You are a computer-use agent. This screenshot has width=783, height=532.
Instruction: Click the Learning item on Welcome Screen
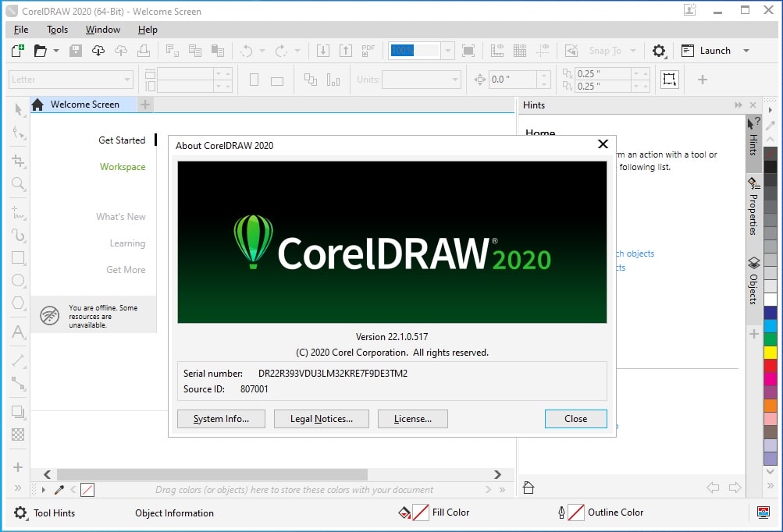pos(127,243)
